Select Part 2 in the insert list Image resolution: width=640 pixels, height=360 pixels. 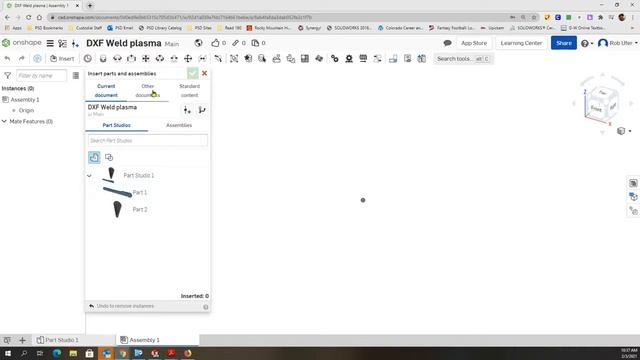click(x=140, y=209)
